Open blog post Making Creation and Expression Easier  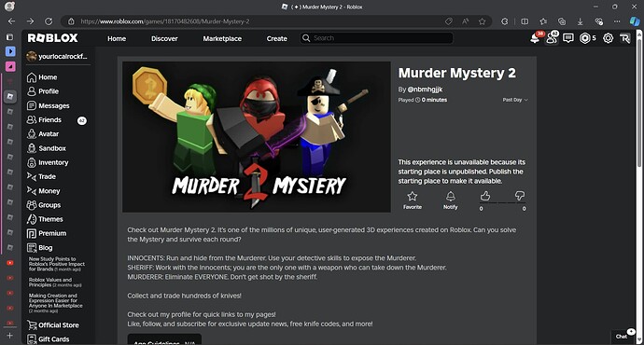click(x=55, y=303)
